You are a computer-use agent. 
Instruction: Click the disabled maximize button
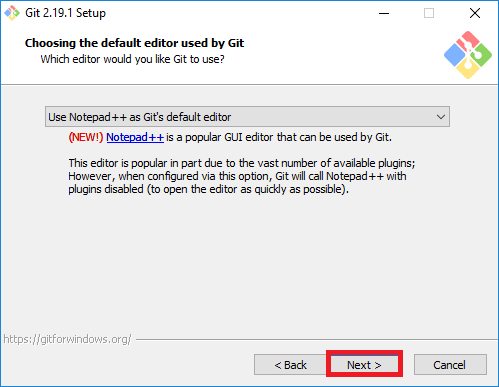click(429, 13)
